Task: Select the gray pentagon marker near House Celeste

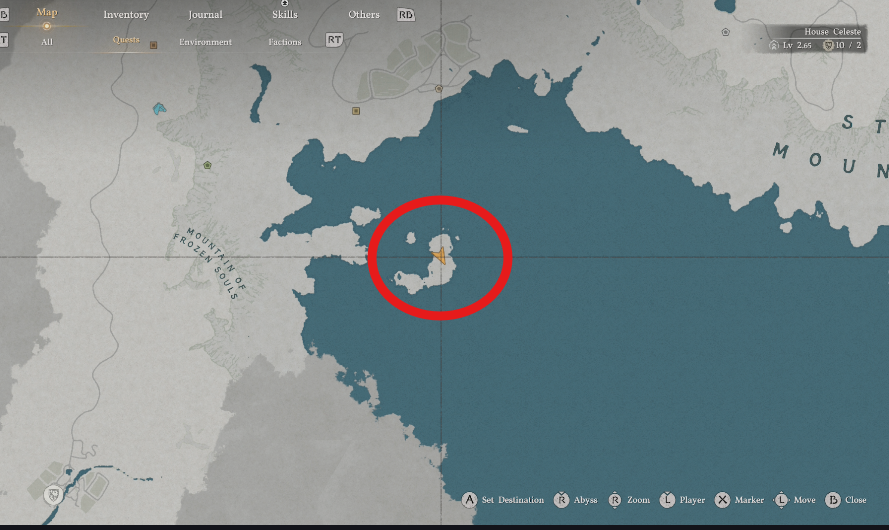Action: (x=726, y=32)
